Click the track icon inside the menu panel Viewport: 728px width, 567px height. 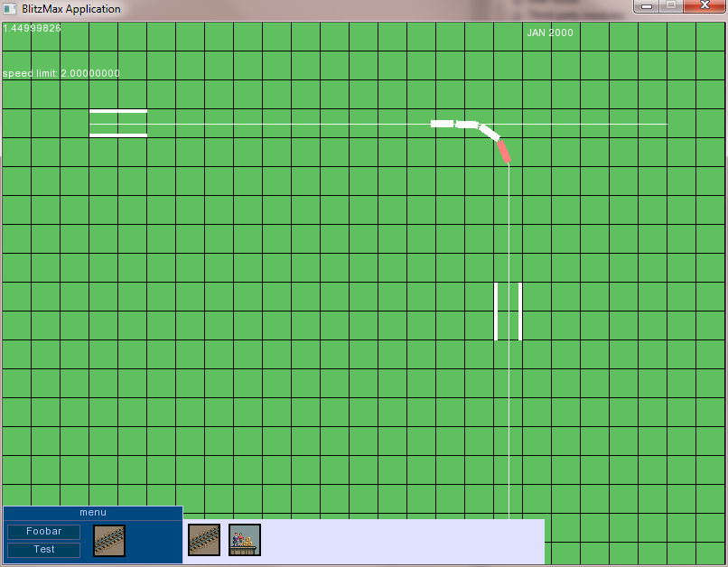tap(109, 540)
